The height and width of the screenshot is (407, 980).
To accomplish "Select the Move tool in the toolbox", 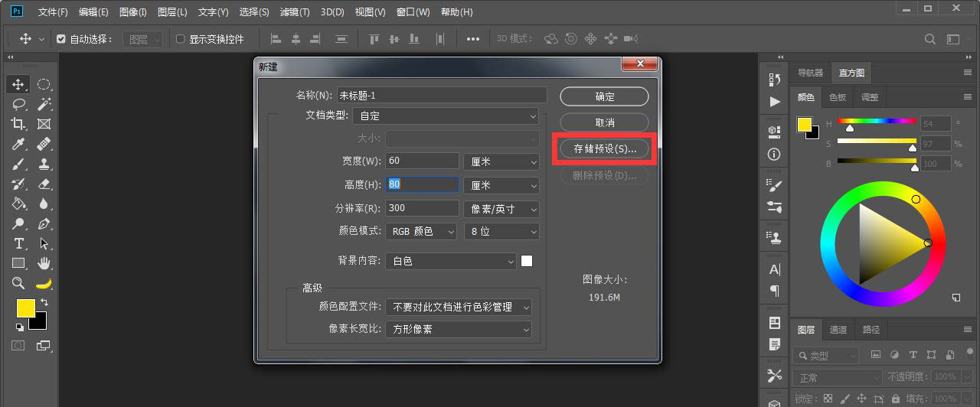I will pos(18,84).
